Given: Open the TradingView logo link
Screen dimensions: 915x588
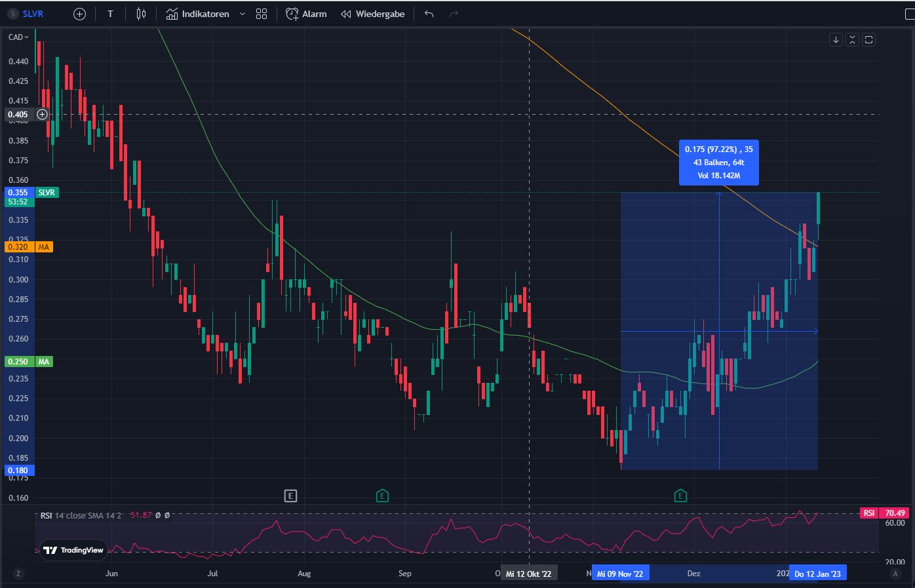Looking at the screenshot, I should pyautogui.click(x=73, y=551).
